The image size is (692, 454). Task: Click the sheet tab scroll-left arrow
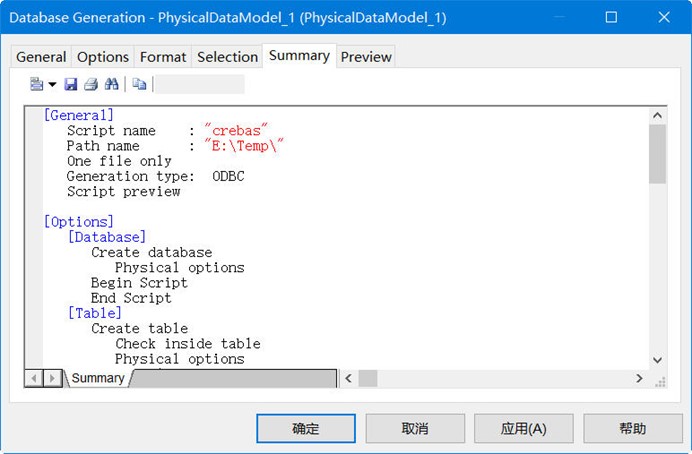point(34,378)
